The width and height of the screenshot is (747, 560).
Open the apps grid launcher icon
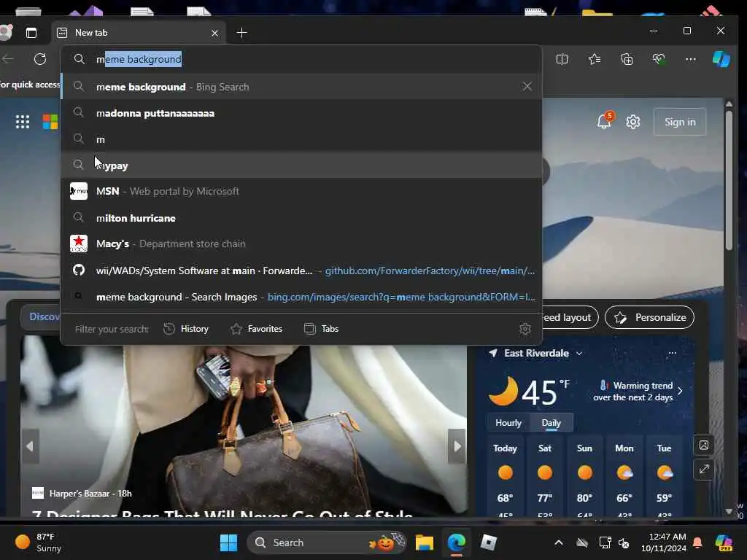coord(23,122)
